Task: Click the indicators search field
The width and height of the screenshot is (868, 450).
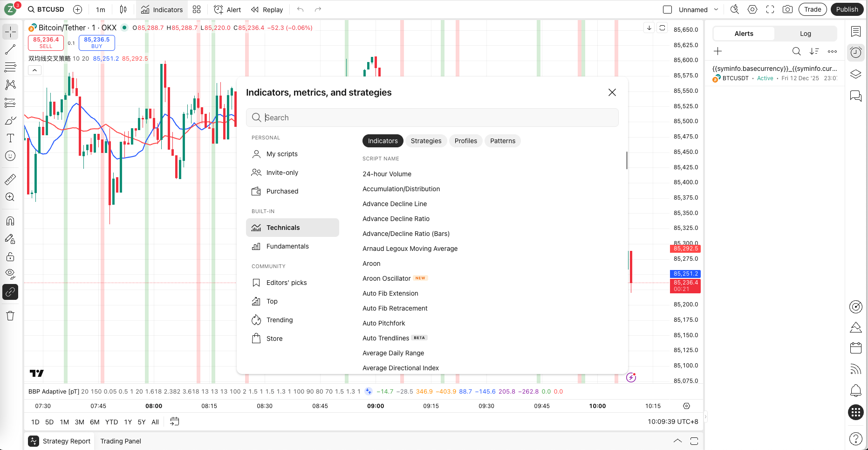Action: pos(432,118)
